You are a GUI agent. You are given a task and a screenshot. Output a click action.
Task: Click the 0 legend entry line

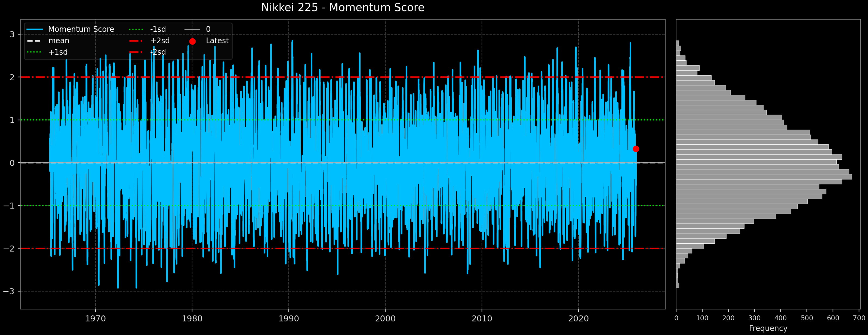pyautogui.click(x=192, y=29)
